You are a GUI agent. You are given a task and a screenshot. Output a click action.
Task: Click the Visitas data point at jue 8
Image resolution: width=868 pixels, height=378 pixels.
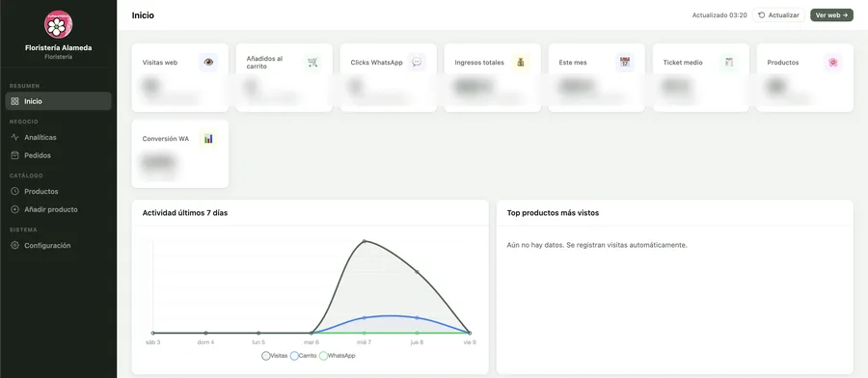tap(417, 272)
